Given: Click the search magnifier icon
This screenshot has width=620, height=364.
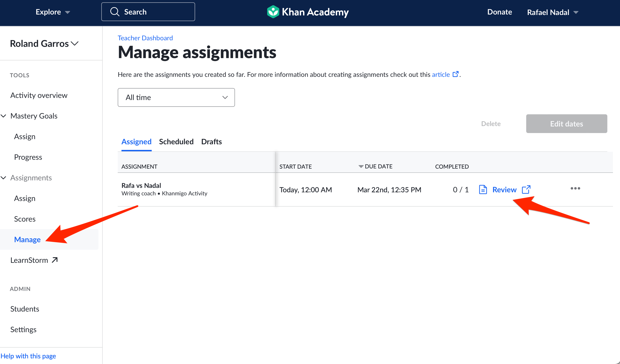Looking at the screenshot, I should [x=115, y=12].
